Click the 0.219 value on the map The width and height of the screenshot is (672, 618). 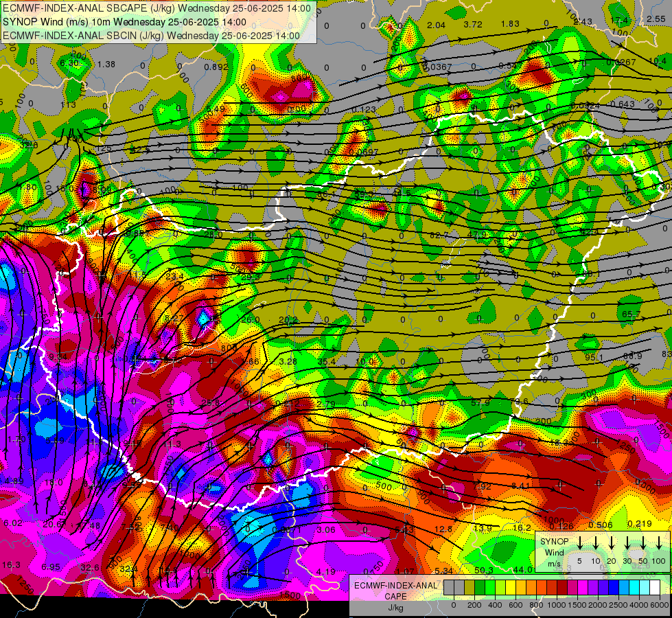point(640,524)
